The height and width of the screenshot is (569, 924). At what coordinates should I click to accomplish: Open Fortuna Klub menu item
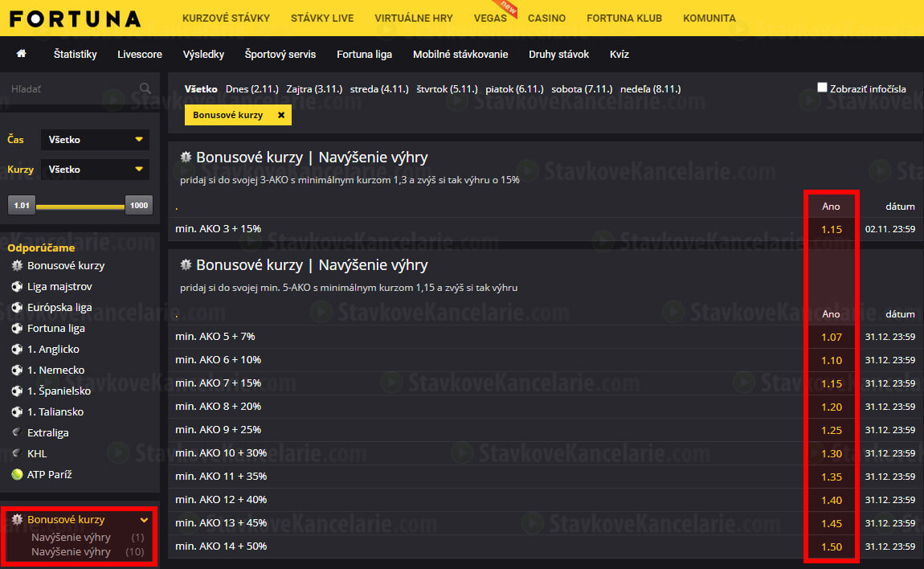[624, 18]
